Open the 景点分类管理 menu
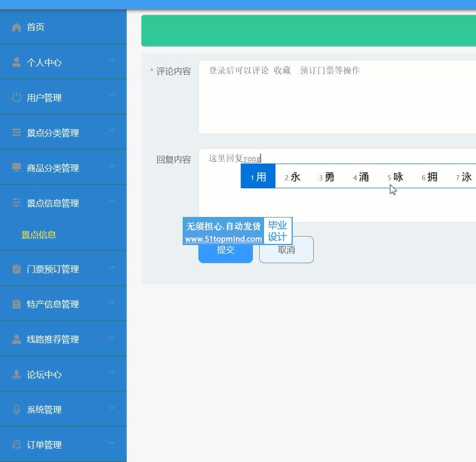Screen dimensions: 476x462 (63, 132)
